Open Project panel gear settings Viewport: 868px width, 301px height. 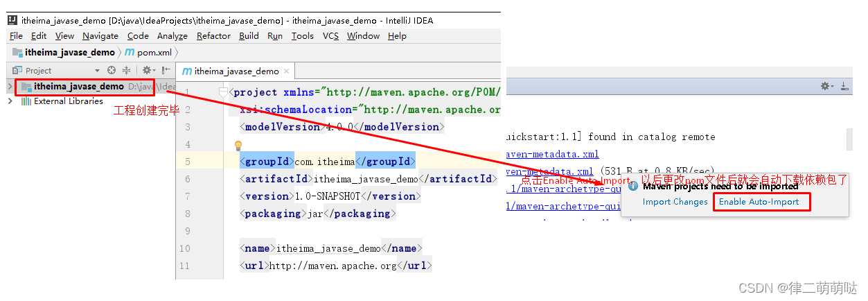pyautogui.click(x=148, y=70)
